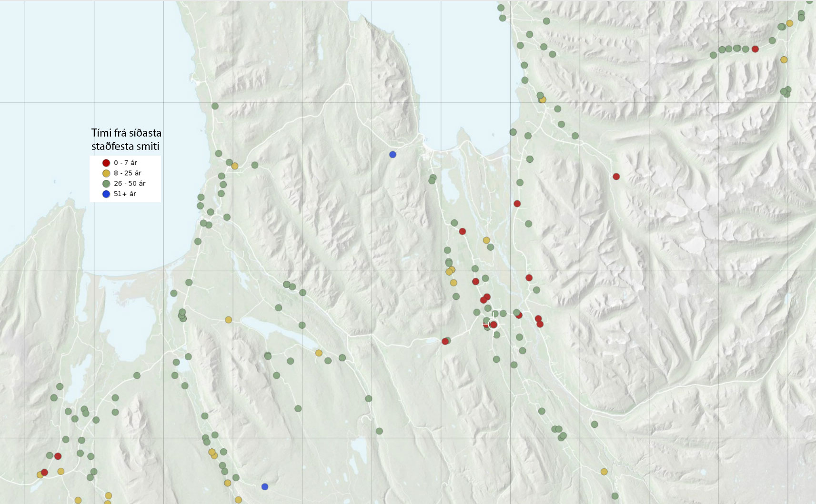816x504 pixels.
Task: Select the yellow marker on the western coastline cluster
Action: pyautogui.click(x=235, y=166)
